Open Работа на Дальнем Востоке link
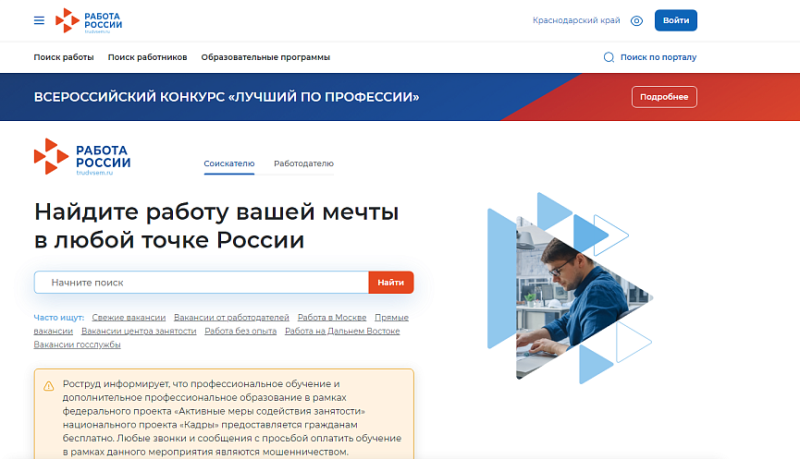The height and width of the screenshot is (459, 800). [342, 332]
